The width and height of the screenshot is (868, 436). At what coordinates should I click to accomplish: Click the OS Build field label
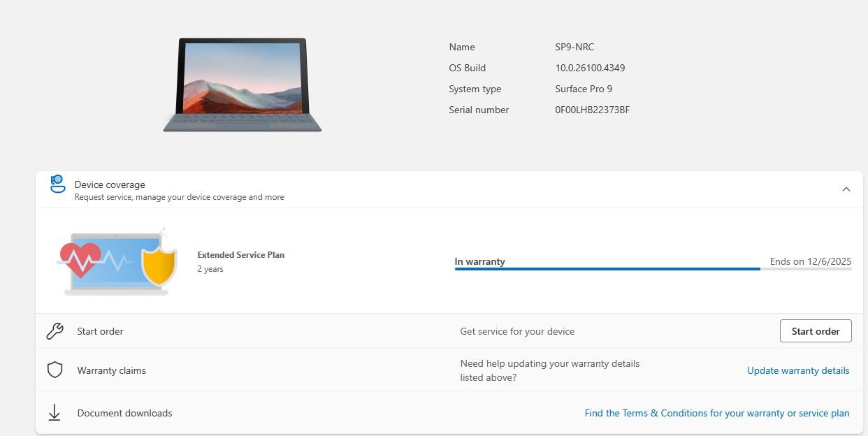467,68
